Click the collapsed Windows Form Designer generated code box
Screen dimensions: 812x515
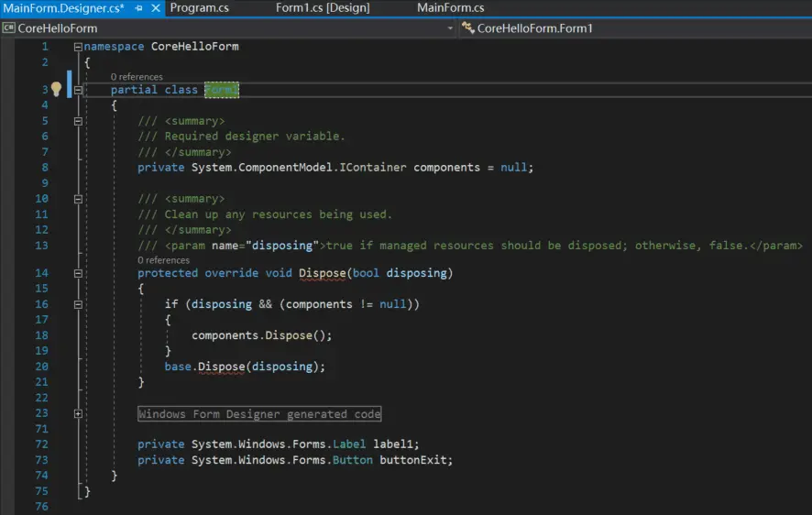(x=259, y=413)
